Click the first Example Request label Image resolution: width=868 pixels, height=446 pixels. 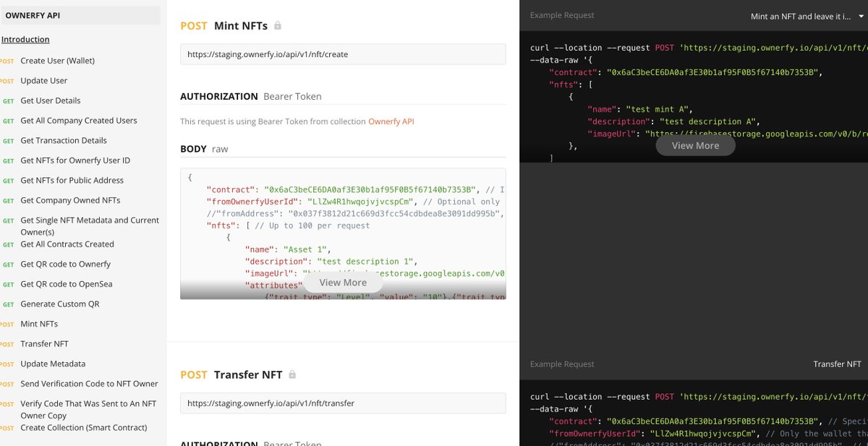[562, 15]
